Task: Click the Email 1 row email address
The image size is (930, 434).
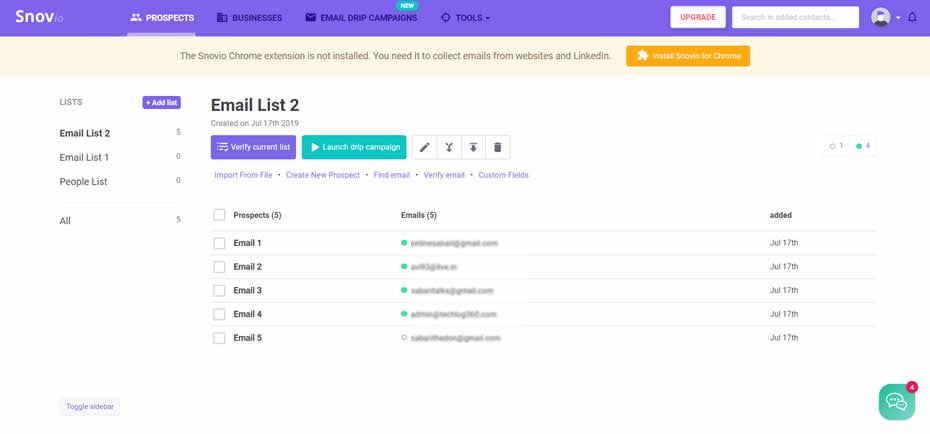Action: (454, 243)
